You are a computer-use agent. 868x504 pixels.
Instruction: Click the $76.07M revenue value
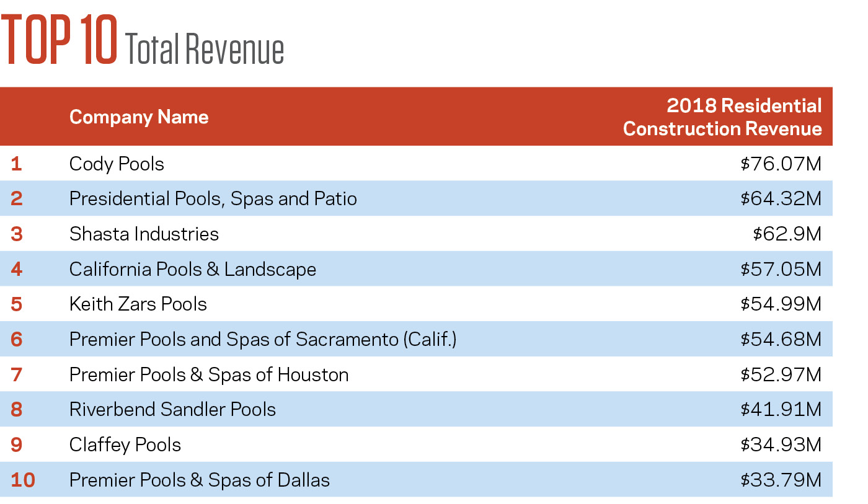click(x=781, y=164)
